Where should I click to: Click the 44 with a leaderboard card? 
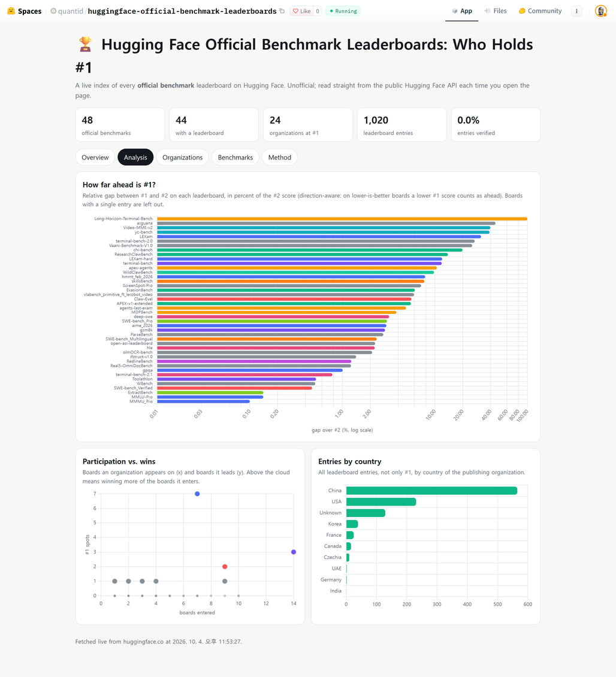point(214,125)
